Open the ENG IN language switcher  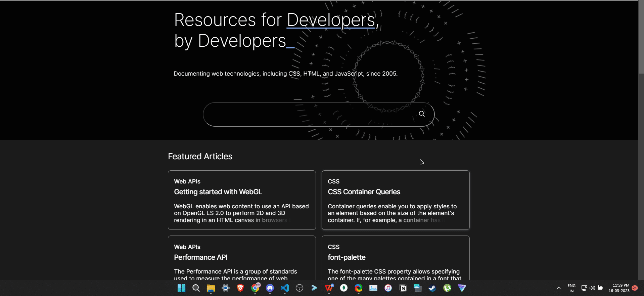(571, 288)
